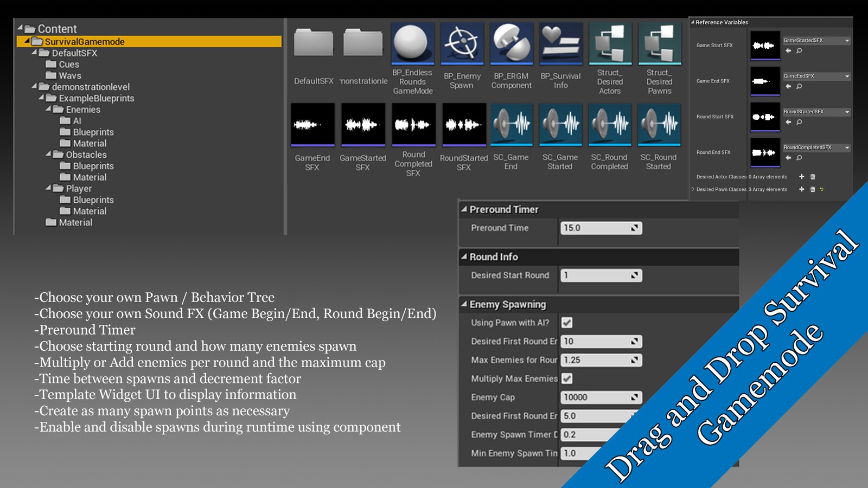The image size is (868, 488).
Task: Select the GameStarted SFX sound wave asset
Action: click(x=363, y=125)
